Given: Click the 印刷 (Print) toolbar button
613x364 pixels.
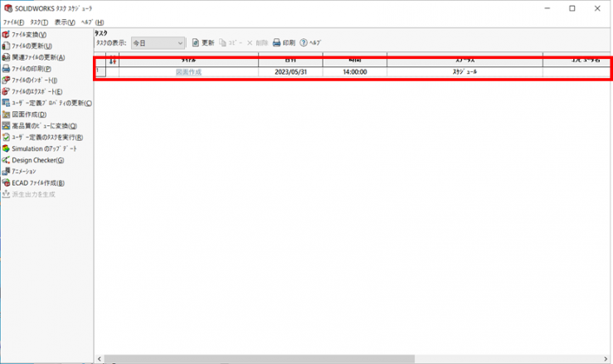Looking at the screenshot, I should coord(283,42).
